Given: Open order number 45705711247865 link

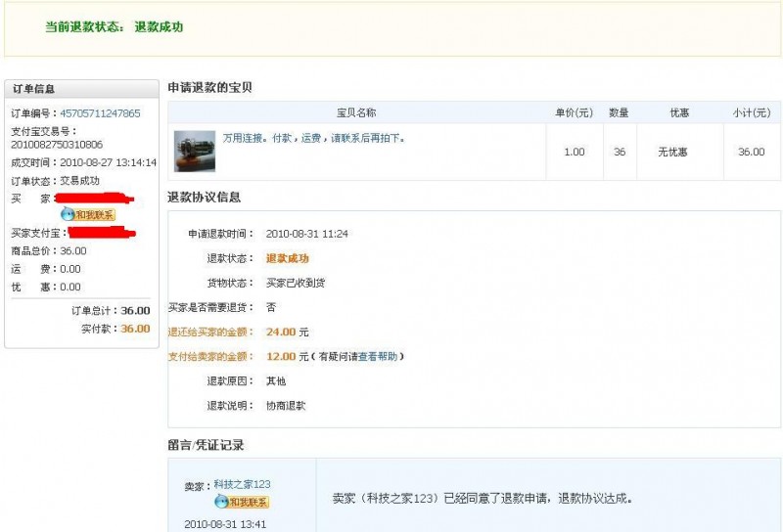Looking at the screenshot, I should 100,113.
